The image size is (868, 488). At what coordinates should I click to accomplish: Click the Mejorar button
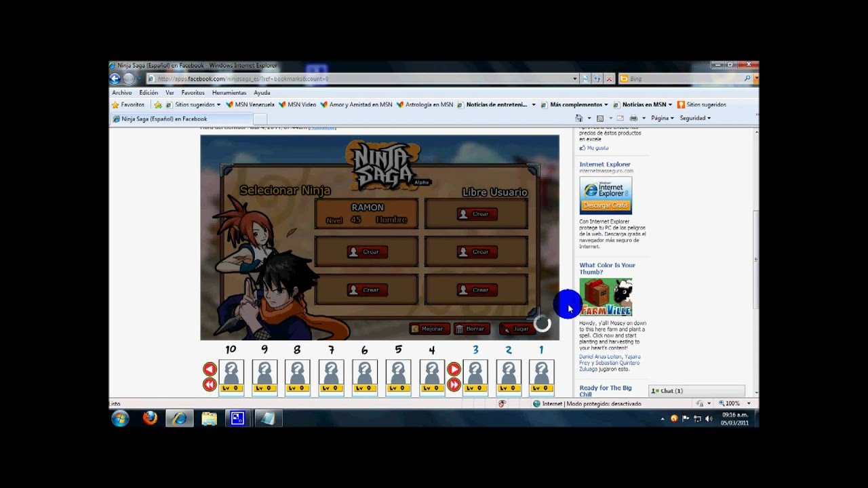[428, 329]
